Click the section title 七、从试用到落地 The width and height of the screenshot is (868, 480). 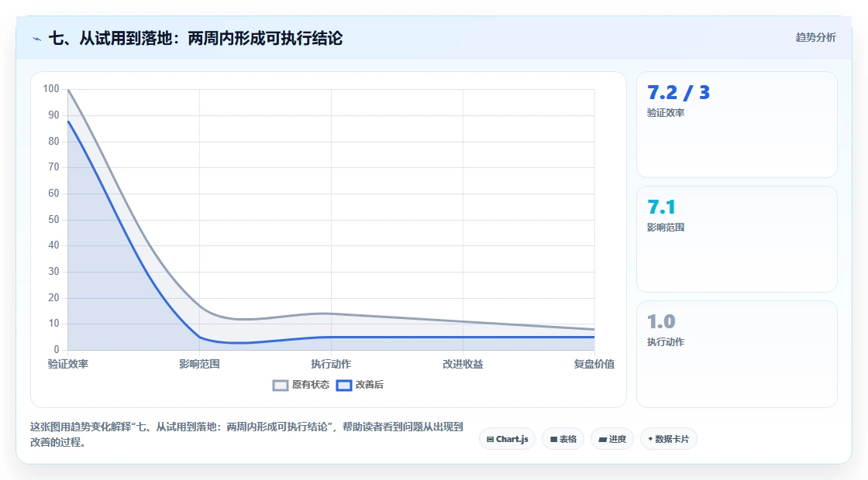pos(195,38)
